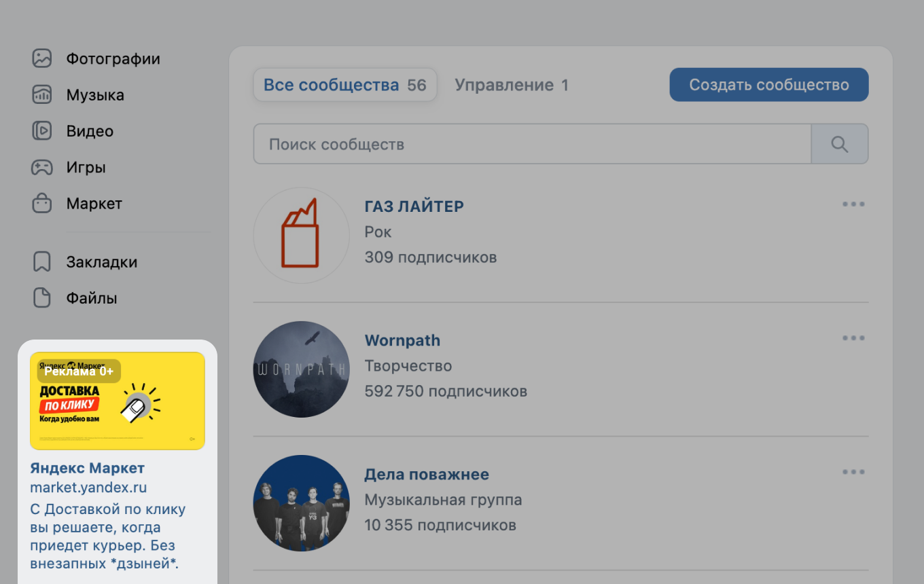Click Дела поважнее band photo avatar
This screenshot has width=924, height=584.
tap(302, 503)
